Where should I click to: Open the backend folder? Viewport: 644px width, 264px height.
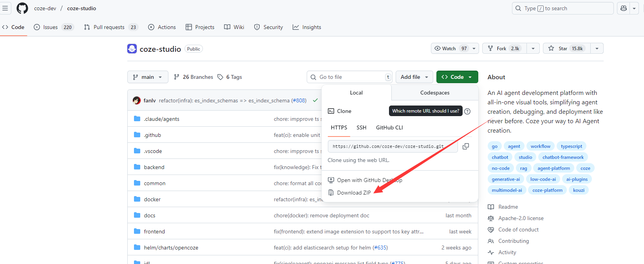154,167
